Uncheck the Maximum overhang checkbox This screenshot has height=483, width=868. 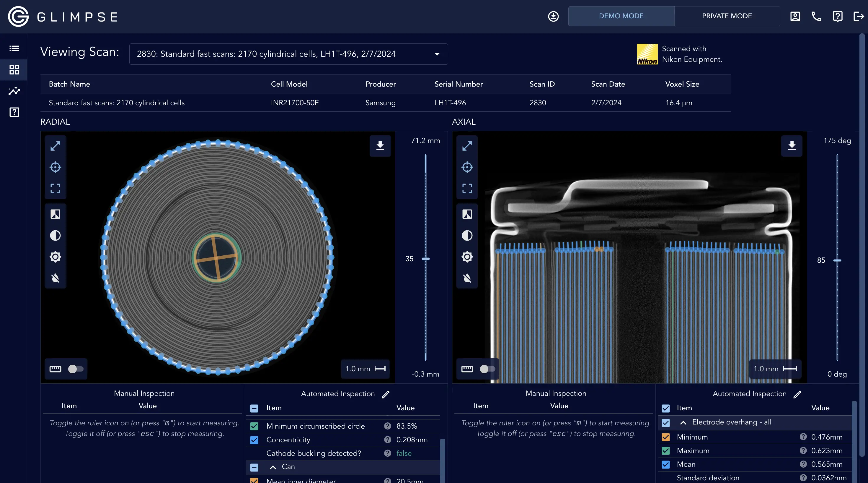(666, 450)
